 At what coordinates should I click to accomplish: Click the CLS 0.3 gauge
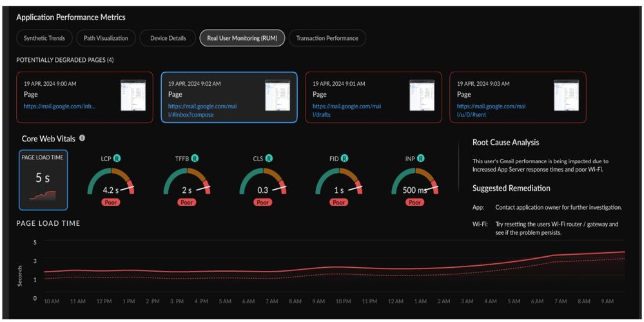263,181
